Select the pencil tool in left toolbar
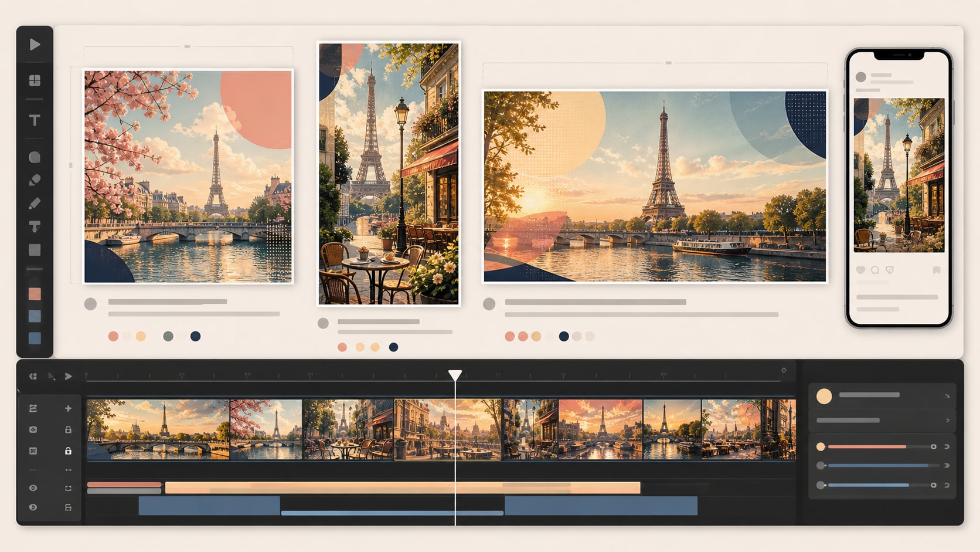 tap(35, 204)
